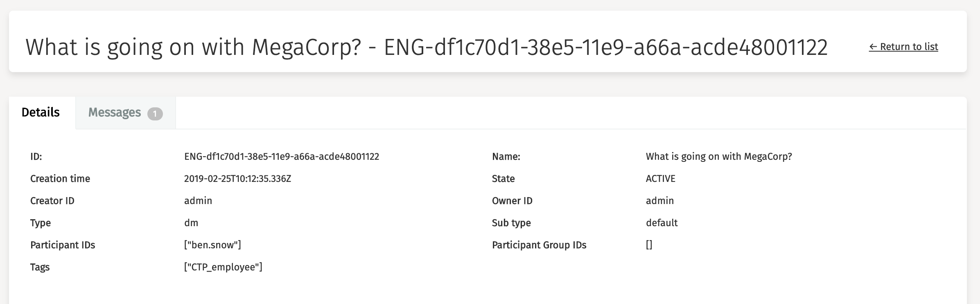Click the Sub type value default
Image resolution: width=980 pixels, height=304 pixels.
[662, 223]
